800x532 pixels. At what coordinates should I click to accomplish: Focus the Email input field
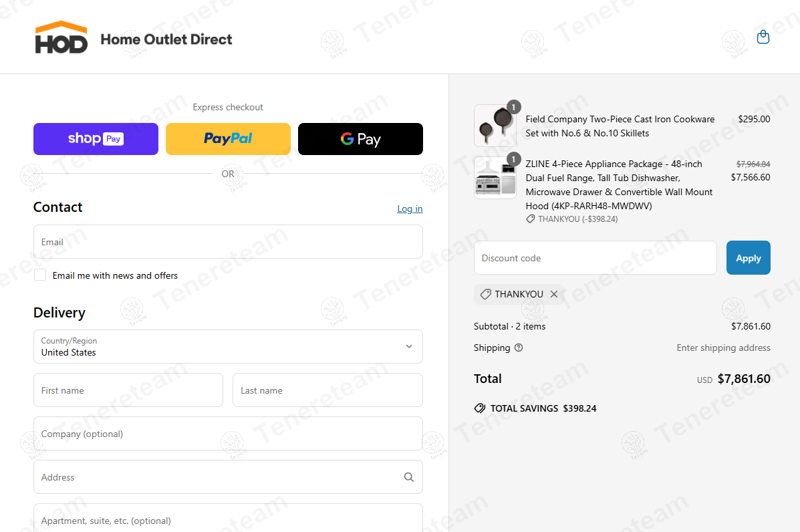coord(228,242)
